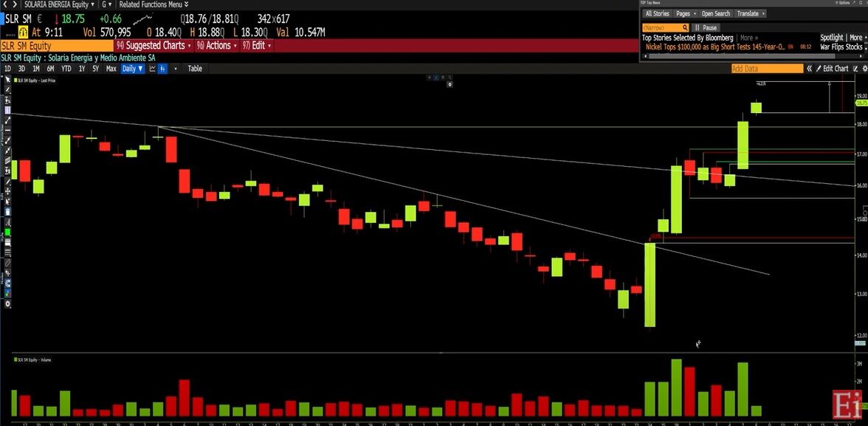
Task: Click the intraday sparkline beside +0.66
Action: pyautogui.click(x=145, y=18)
